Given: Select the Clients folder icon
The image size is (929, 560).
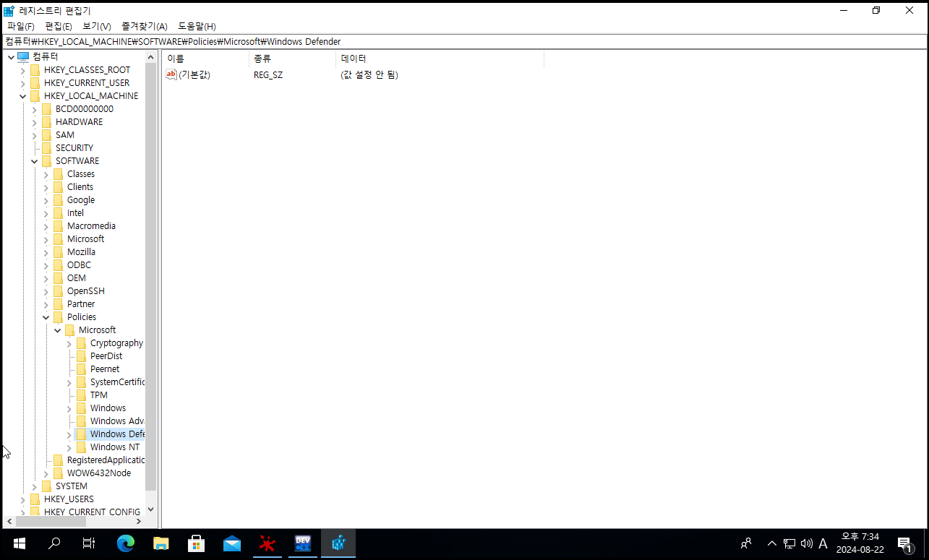Looking at the screenshot, I should pos(58,187).
